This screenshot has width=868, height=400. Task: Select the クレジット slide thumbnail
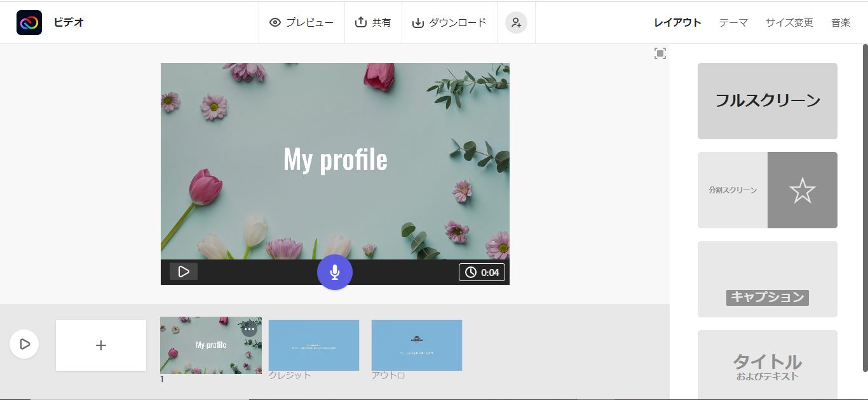click(314, 345)
